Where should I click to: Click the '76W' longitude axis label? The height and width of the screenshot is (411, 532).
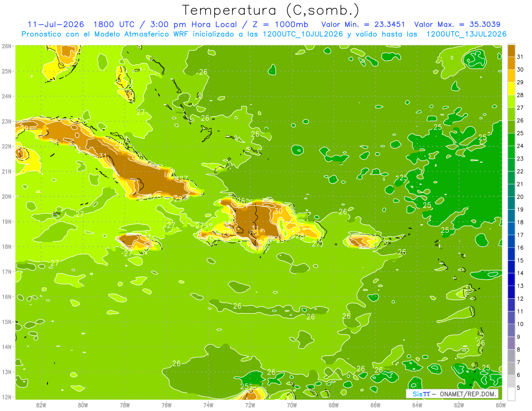[166, 405]
